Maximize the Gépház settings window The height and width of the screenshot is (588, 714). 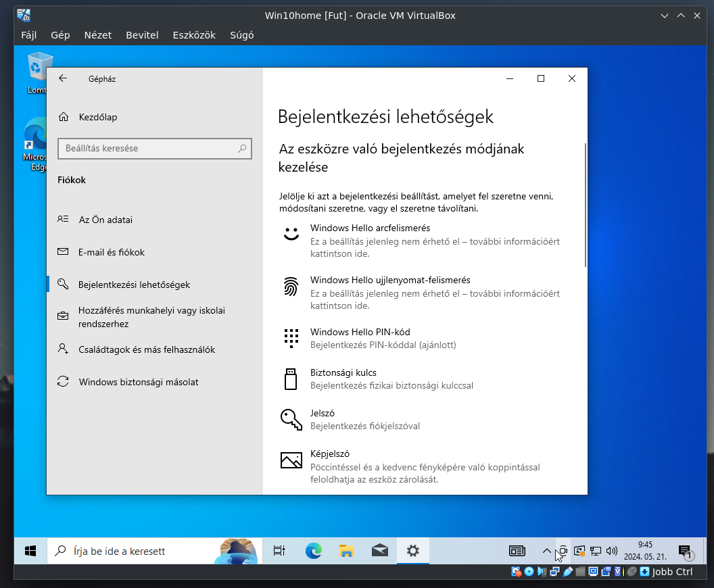(541, 78)
